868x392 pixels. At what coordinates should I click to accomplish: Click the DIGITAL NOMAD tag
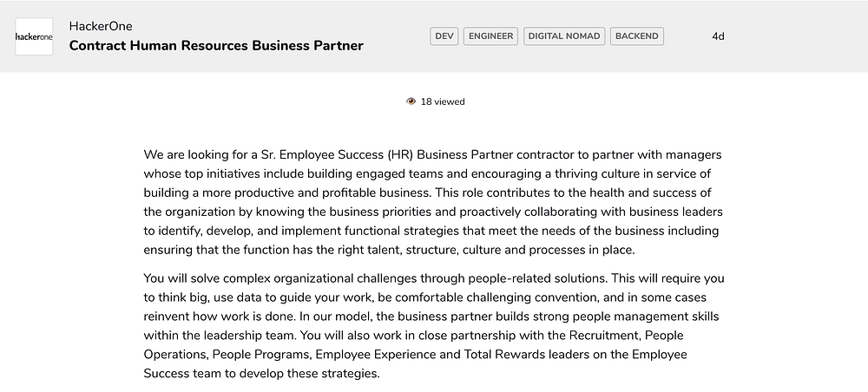click(x=563, y=36)
